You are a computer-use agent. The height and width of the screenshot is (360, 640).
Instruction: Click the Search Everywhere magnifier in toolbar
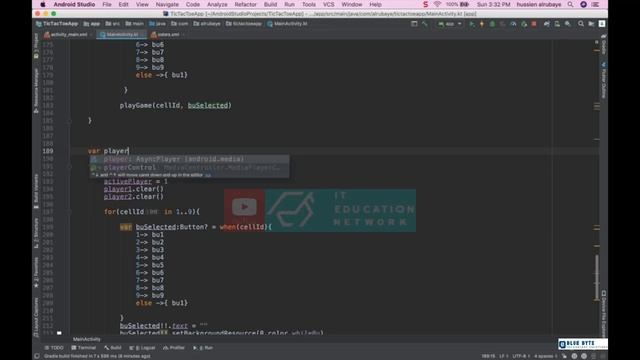pyautogui.click(x=581, y=24)
